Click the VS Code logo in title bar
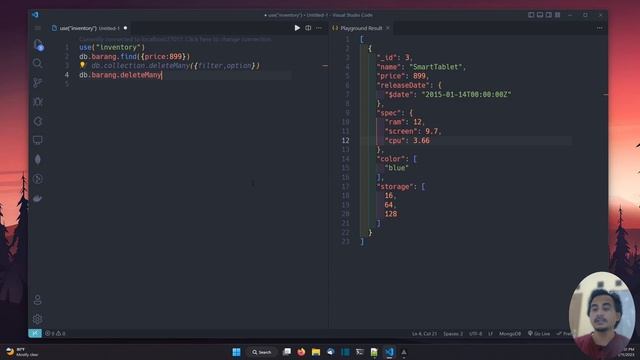This screenshot has width=640, height=360. [x=35, y=15]
